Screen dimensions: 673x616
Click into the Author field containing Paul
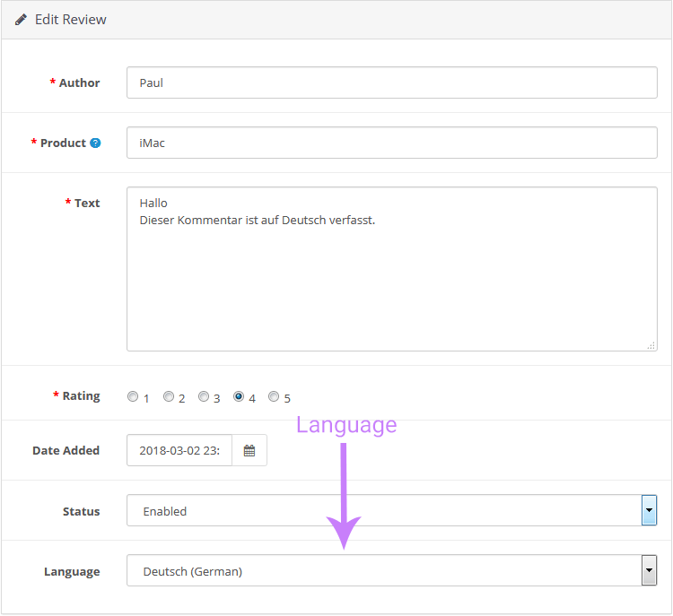pos(392,82)
